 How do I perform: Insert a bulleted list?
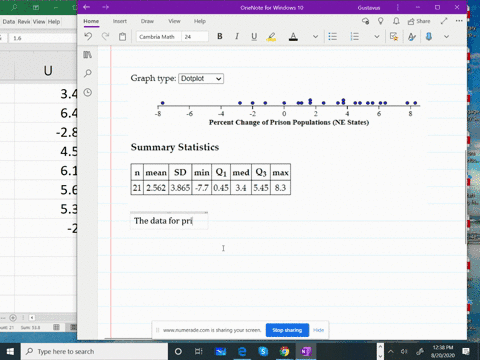pyautogui.click(x=333, y=36)
